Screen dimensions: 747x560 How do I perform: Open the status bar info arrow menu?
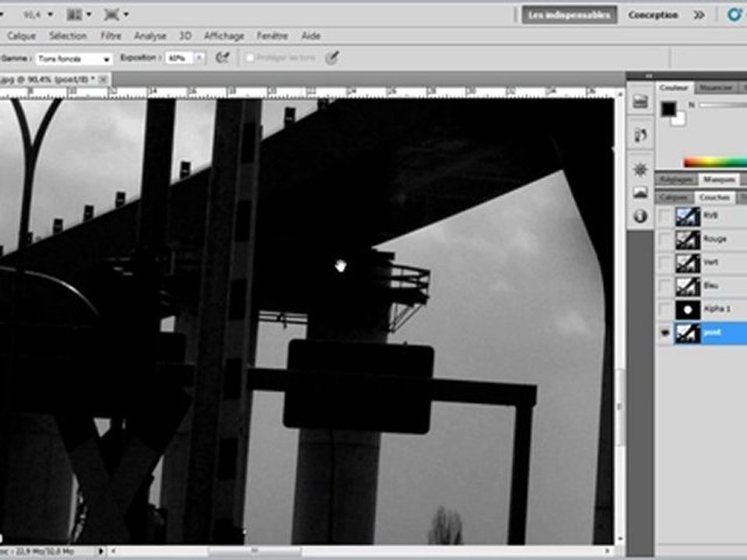pyautogui.click(x=100, y=551)
